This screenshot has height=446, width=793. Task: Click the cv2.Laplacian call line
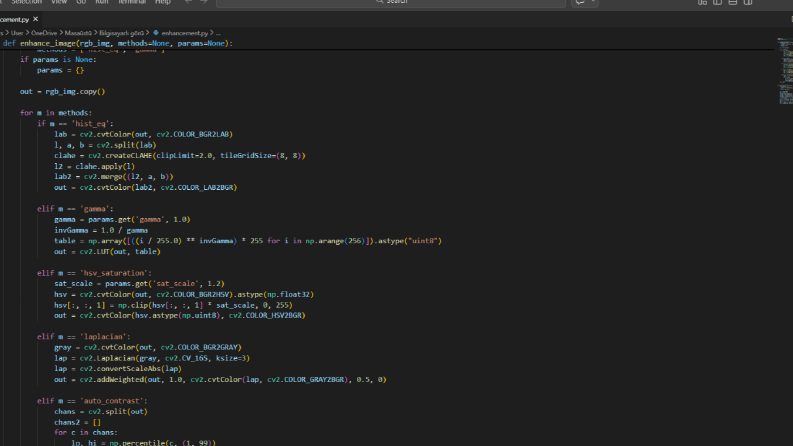click(x=152, y=358)
